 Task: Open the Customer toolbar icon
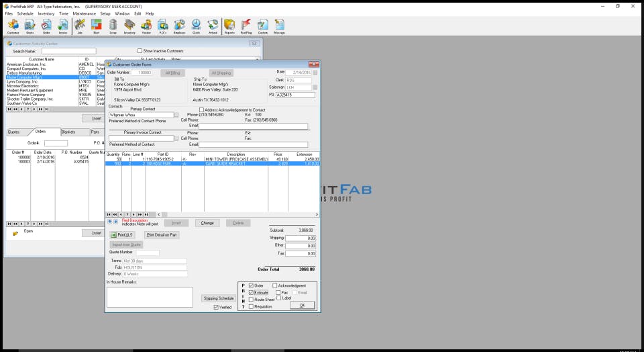[13, 26]
